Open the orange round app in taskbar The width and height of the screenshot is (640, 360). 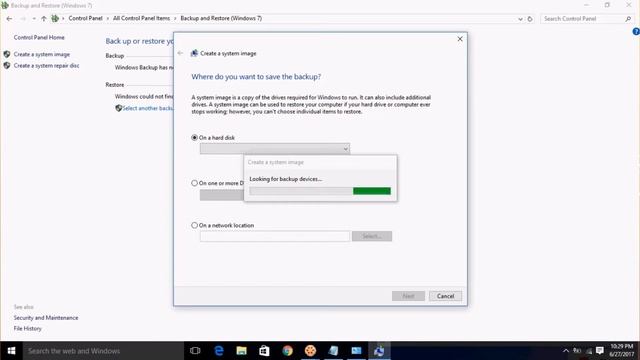(x=310, y=351)
